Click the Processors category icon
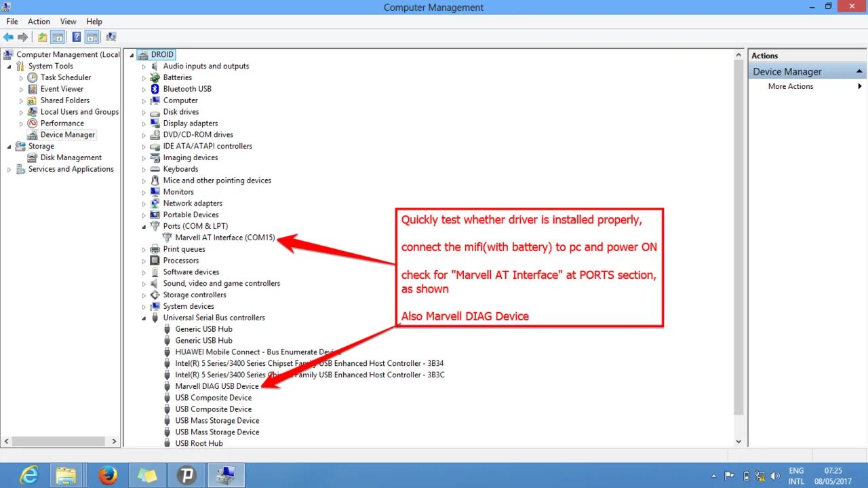The height and width of the screenshot is (488, 868). pos(155,261)
